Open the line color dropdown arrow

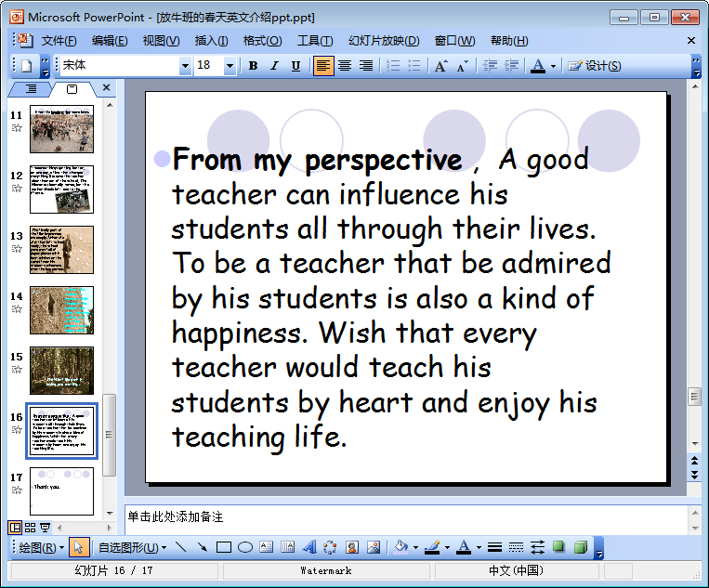tap(447, 548)
